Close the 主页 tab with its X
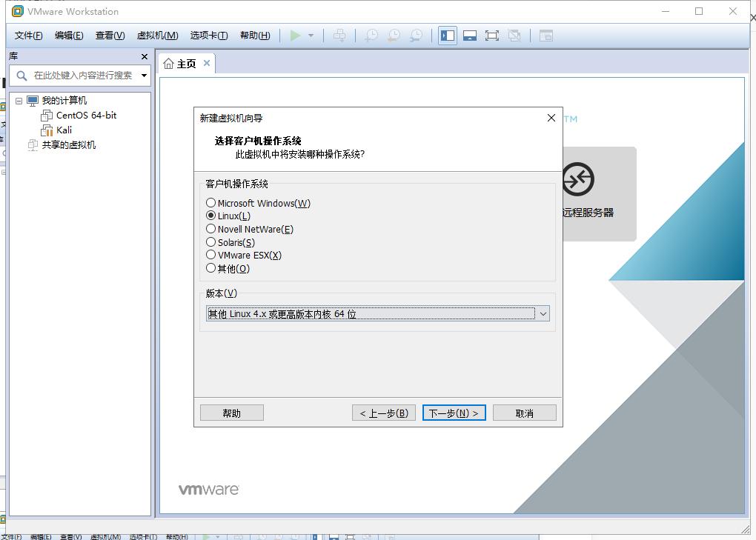 point(207,63)
